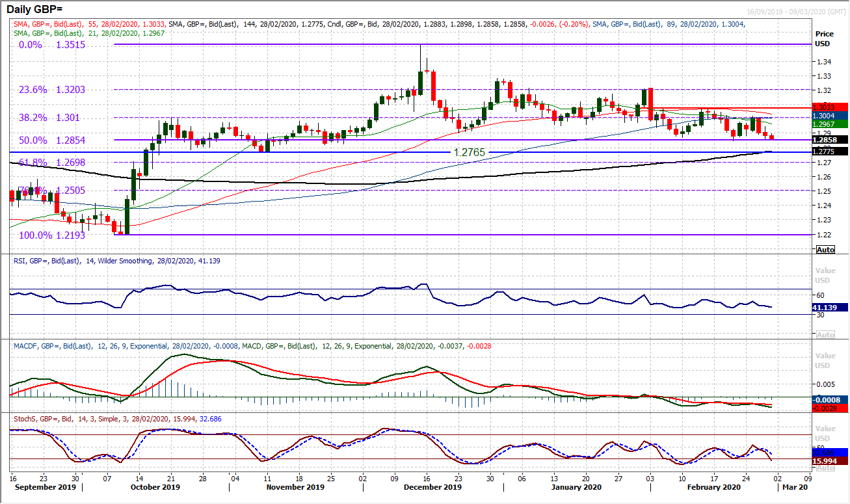Toggle Auto scaling on the main price panel
The height and width of the screenshot is (504, 850).
pyautogui.click(x=825, y=249)
